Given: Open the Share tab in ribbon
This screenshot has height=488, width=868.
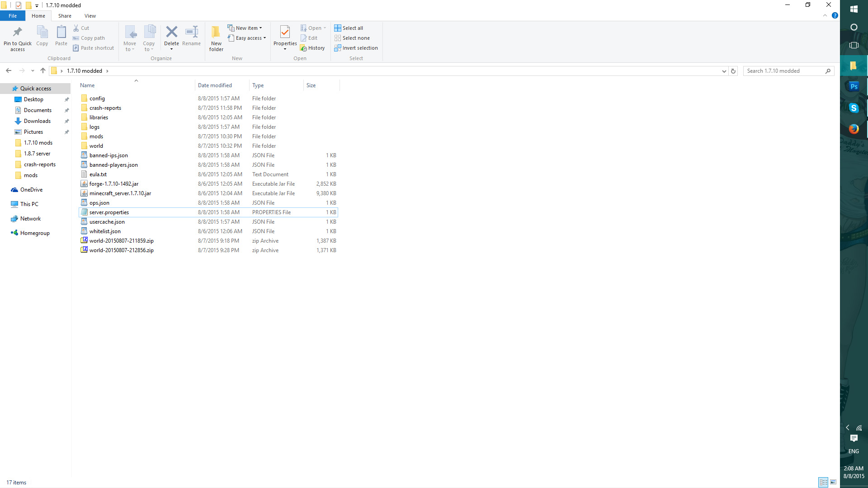Looking at the screenshot, I should (64, 15).
